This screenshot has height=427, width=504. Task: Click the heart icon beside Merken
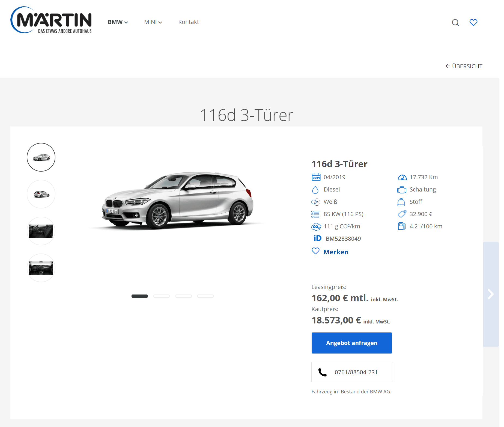(x=315, y=251)
